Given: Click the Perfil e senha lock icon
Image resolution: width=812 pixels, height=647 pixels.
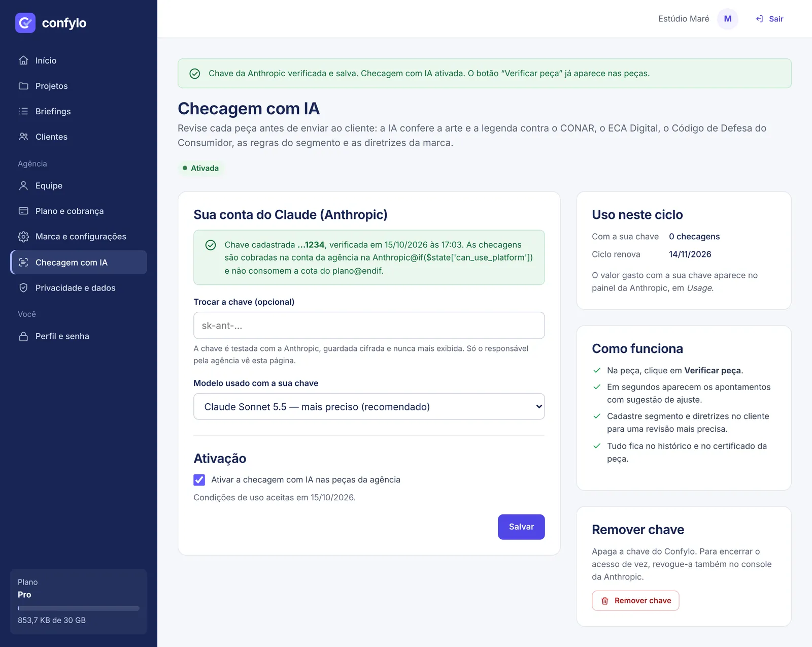Looking at the screenshot, I should [23, 336].
